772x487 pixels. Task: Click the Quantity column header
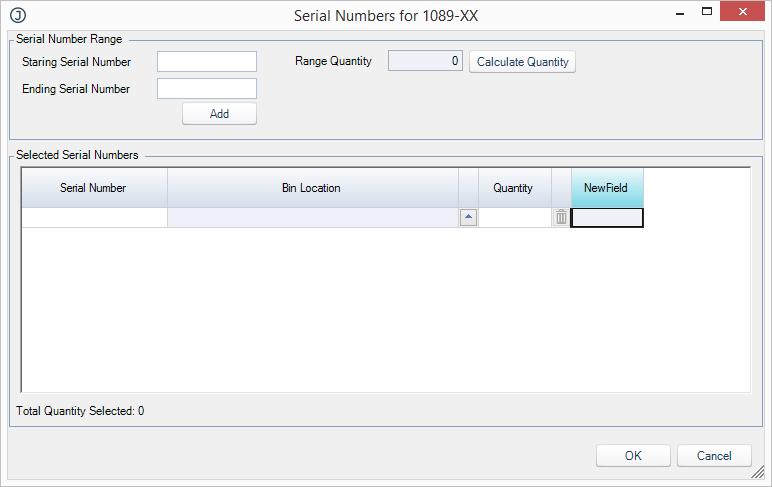pyautogui.click(x=513, y=188)
